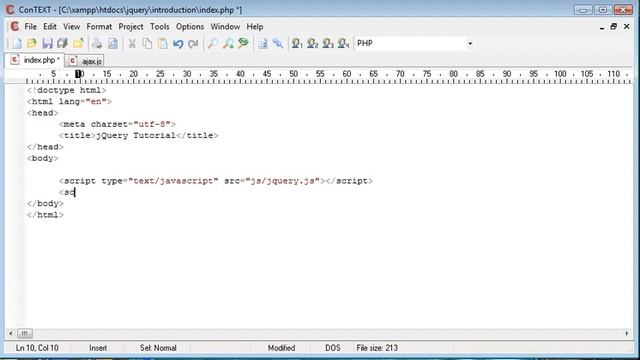
Task: Open the File menu
Action: 31,27
